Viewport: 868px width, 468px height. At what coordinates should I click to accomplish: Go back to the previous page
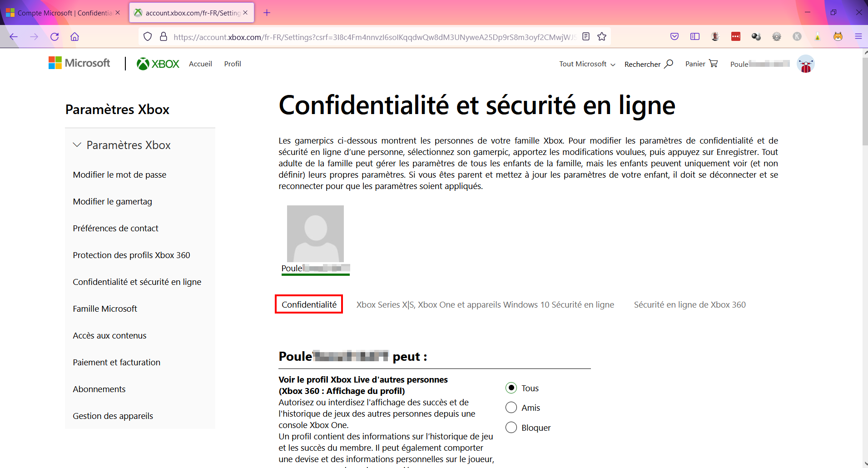(14, 37)
